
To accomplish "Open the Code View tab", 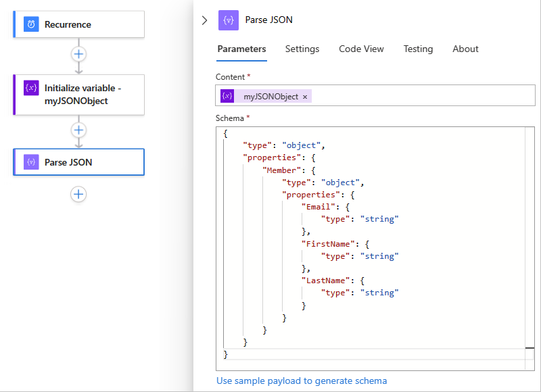I will [x=361, y=49].
